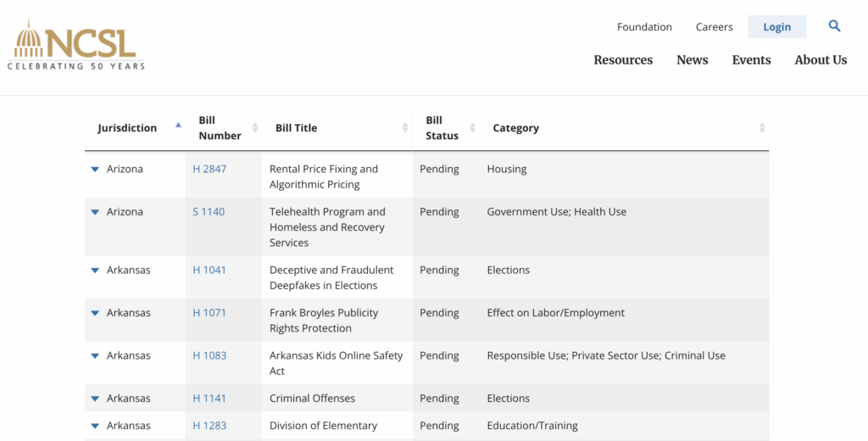
Task: Sort table by Category arrows
Action: tap(762, 128)
